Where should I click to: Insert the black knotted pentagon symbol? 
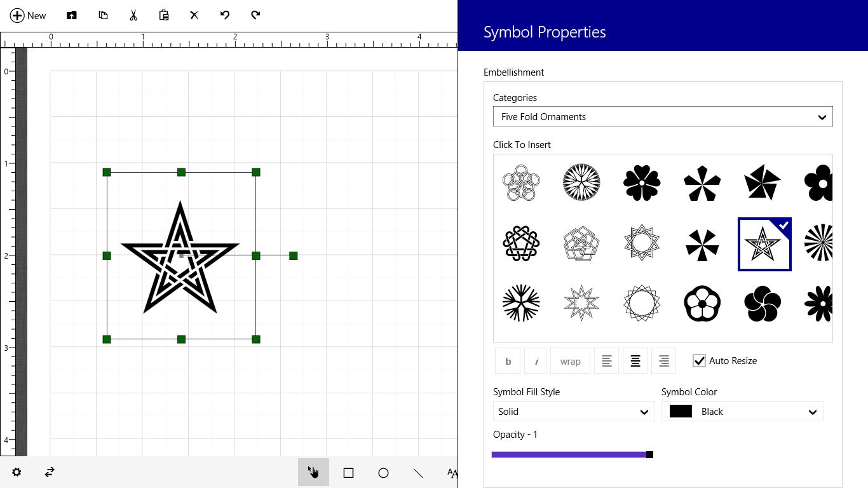521,243
